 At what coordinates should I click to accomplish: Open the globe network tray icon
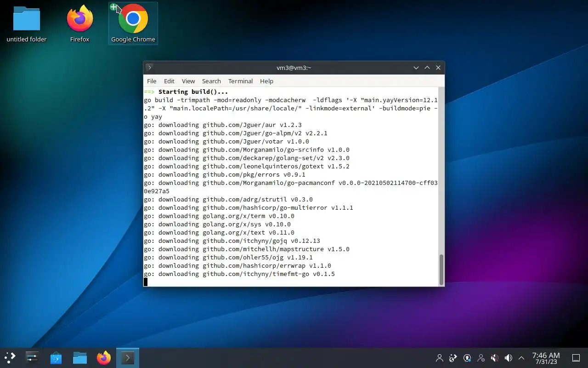[453, 358]
